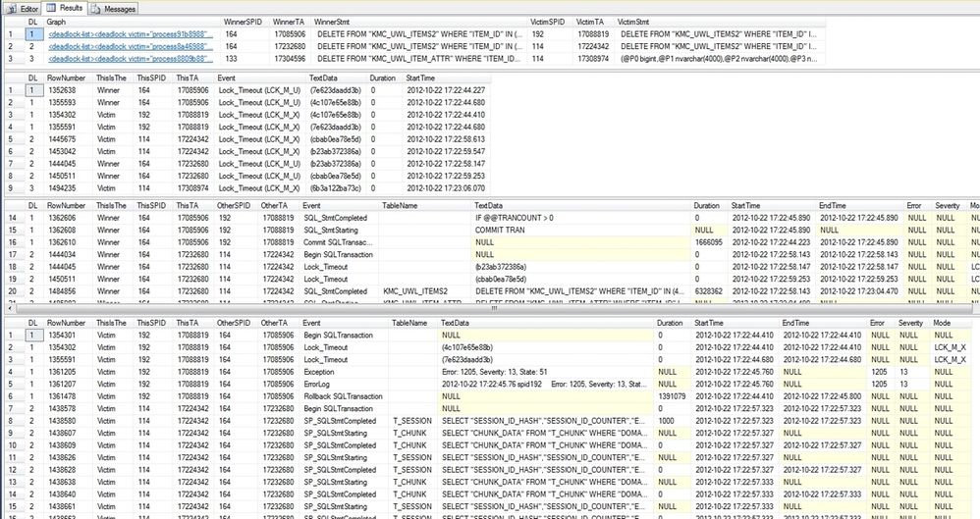
Task: Open deadlock graph link for process8a46988
Action: click(130, 46)
